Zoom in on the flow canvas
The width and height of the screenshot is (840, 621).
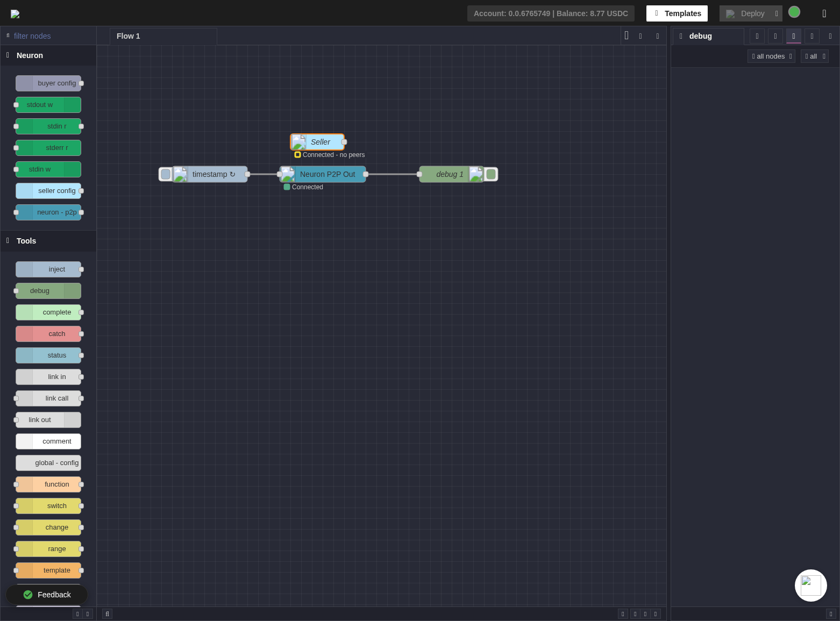click(656, 613)
